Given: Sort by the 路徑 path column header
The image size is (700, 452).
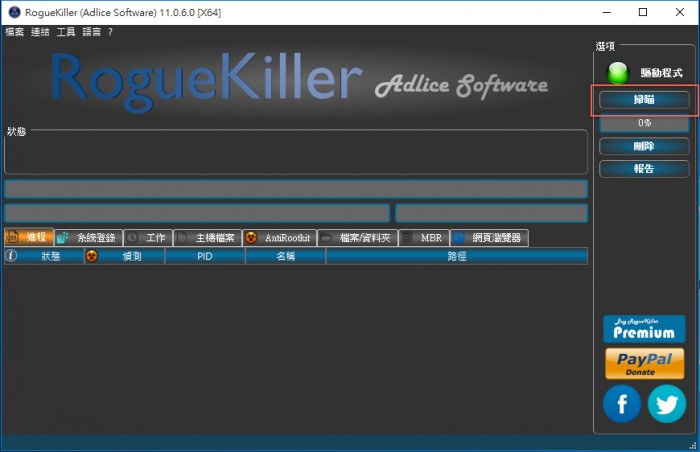Looking at the screenshot, I should coord(457,256).
